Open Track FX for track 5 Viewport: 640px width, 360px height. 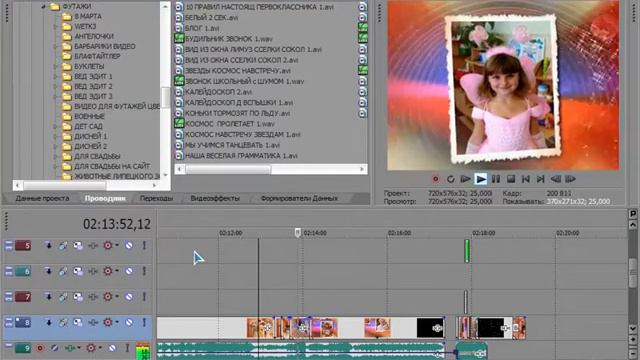[x=93, y=246]
